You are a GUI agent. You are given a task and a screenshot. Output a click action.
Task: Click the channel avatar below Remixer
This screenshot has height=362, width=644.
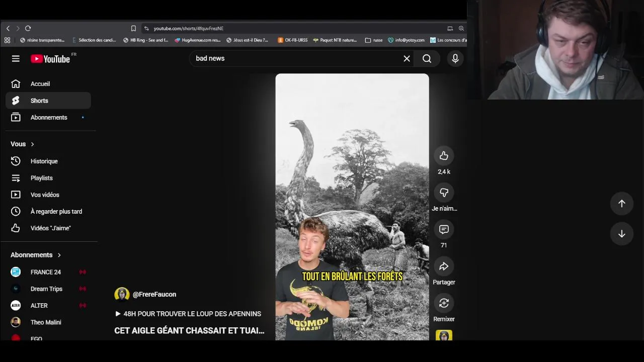[x=444, y=335]
